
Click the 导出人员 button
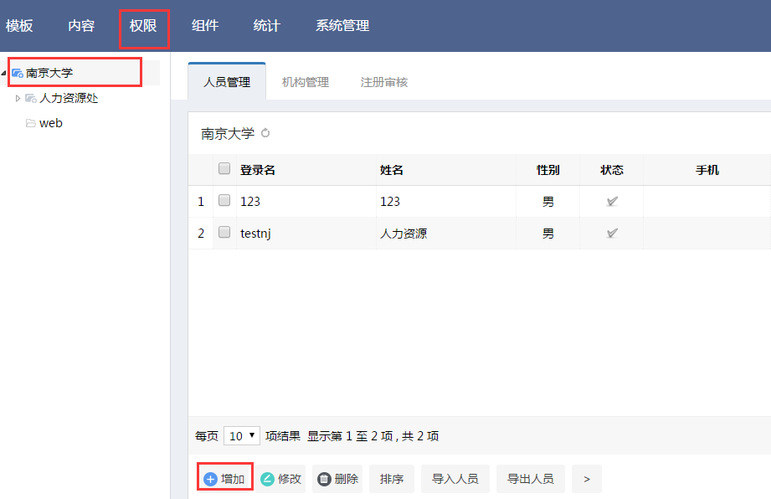click(x=529, y=479)
